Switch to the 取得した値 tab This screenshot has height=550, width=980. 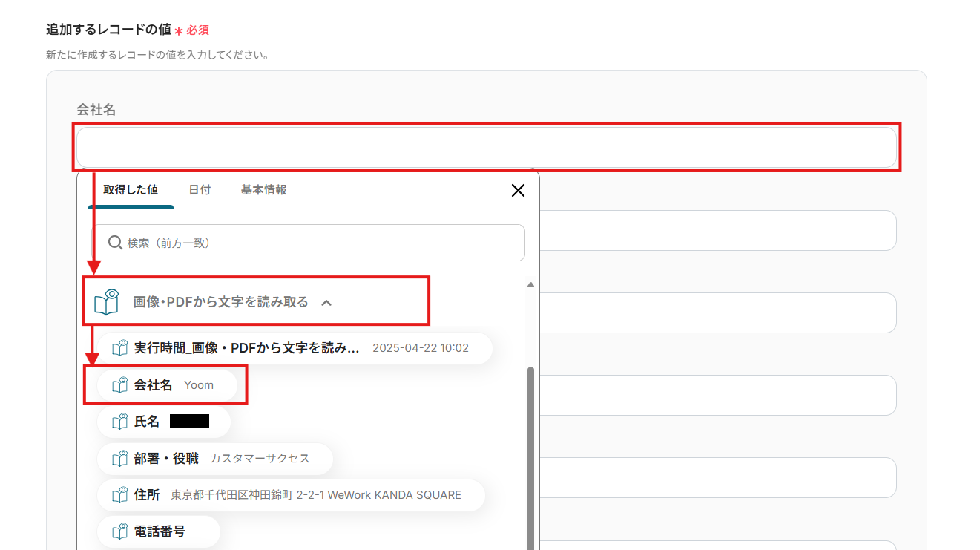[x=131, y=190]
